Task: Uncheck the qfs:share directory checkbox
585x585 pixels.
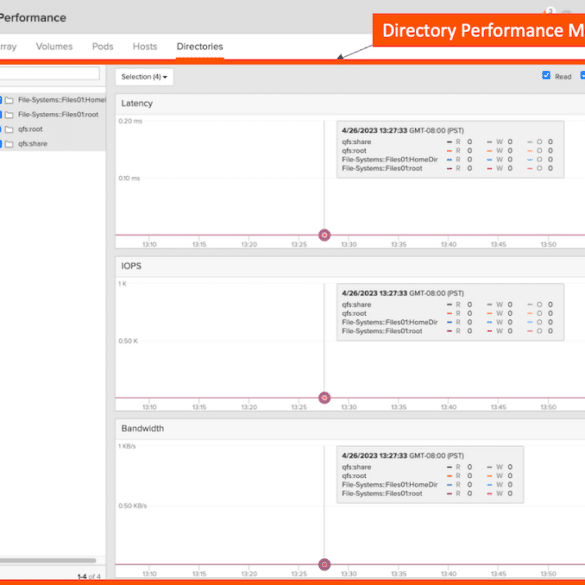Action: (1, 144)
